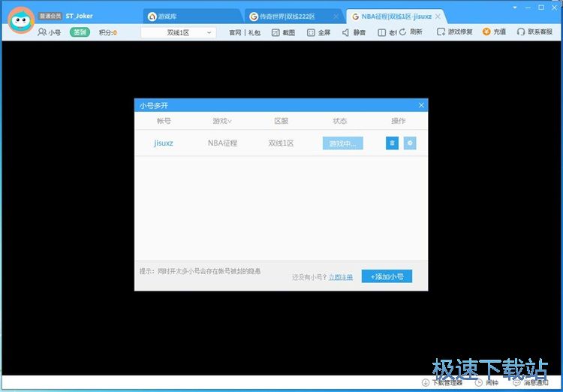Click 双线1区 cell in the account row
Screen dimensions: 563x392
[x=281, y=143]
